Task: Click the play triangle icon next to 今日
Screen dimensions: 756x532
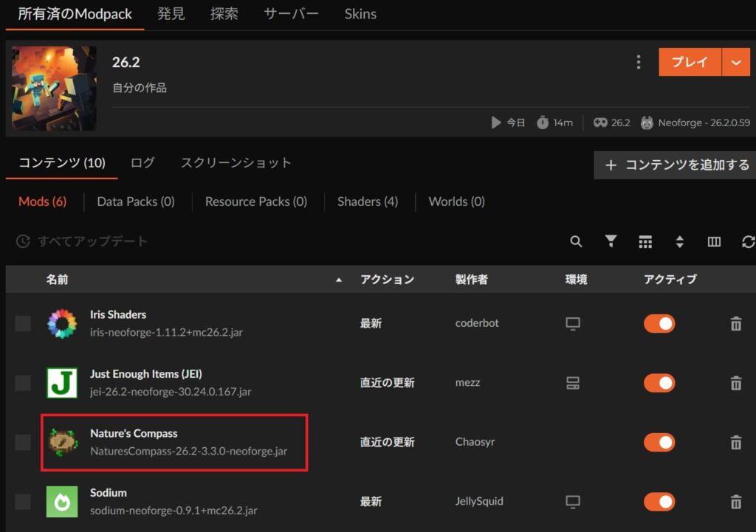Action: point(495,122)
